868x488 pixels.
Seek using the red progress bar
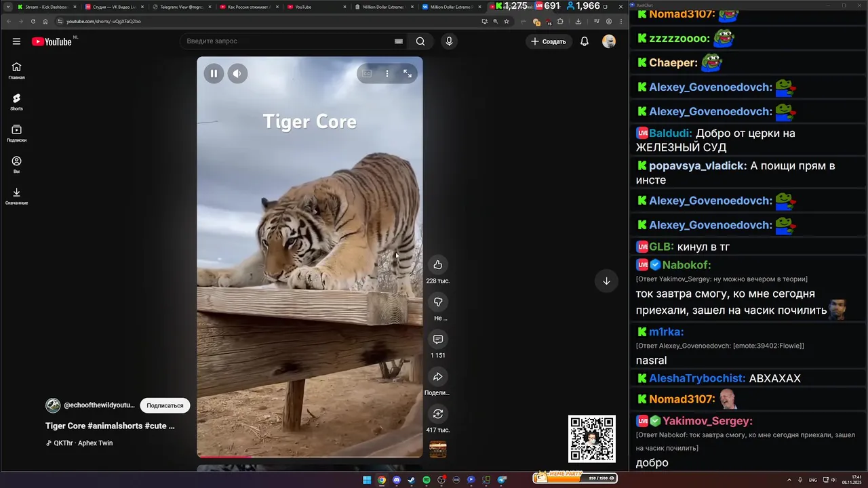(310, 457)
